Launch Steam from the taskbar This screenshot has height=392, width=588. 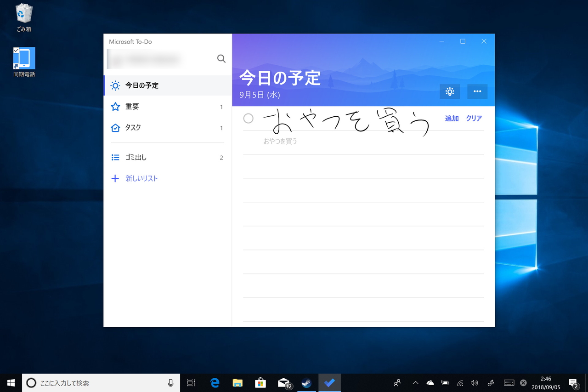pyautogui.click(x=306, y=382)
